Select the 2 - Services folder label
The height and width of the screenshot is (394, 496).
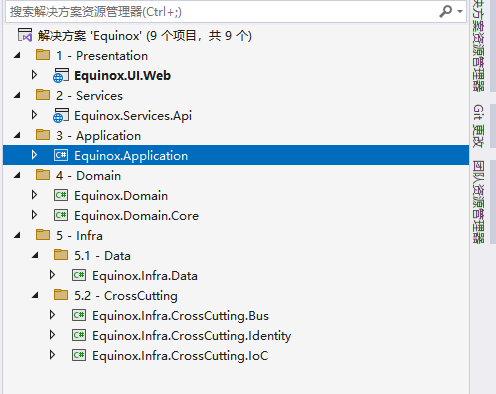click(89, 96)
